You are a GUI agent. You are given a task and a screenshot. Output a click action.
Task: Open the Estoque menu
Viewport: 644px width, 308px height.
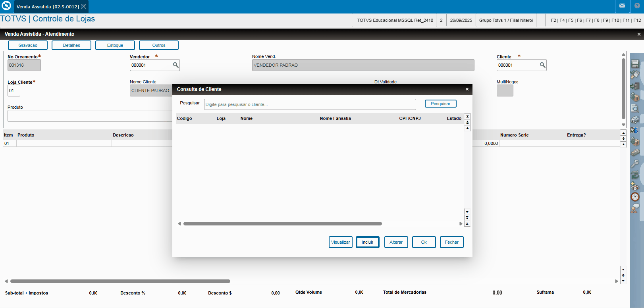coord(115,45)
